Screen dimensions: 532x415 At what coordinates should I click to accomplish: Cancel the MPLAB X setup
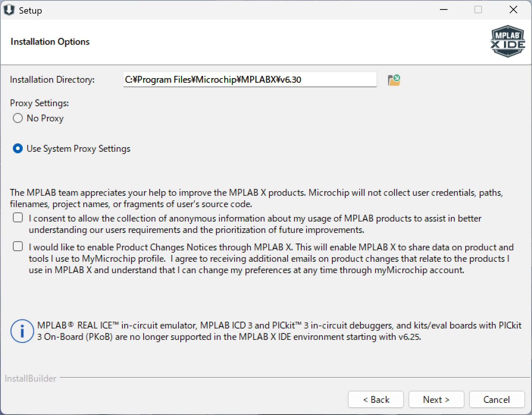(497, 399)
